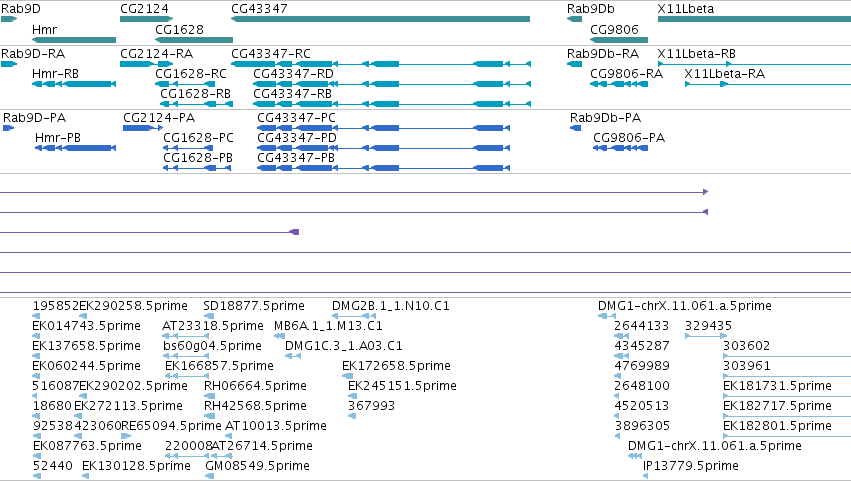Click the 4345287 feature label
The height and width of the screenshot is (481, 851).
642,346
